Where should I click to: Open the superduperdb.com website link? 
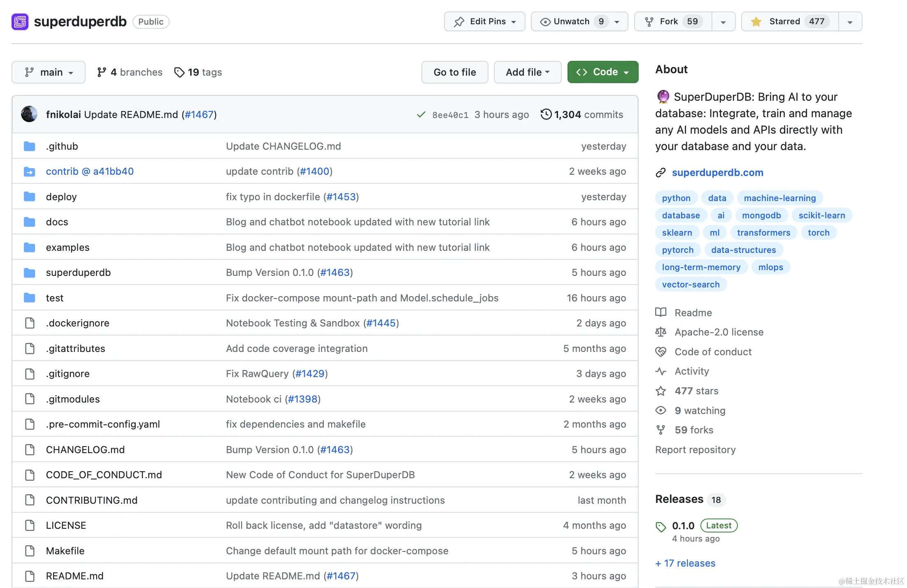[717, 173]
